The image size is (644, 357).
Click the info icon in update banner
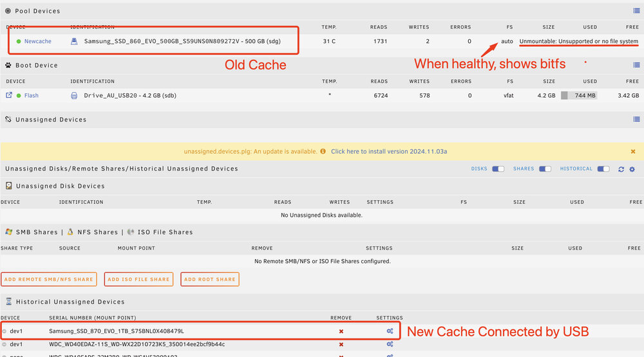(x=323, y=151)
